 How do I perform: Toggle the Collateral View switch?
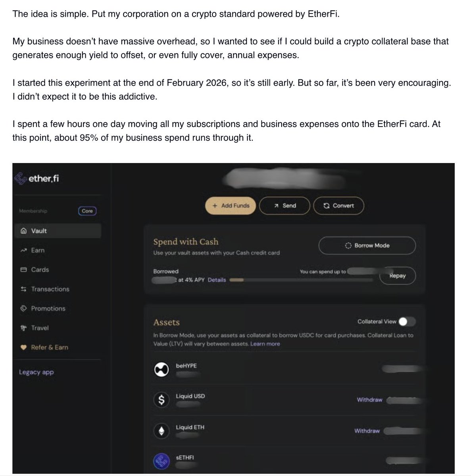(408, 322)
